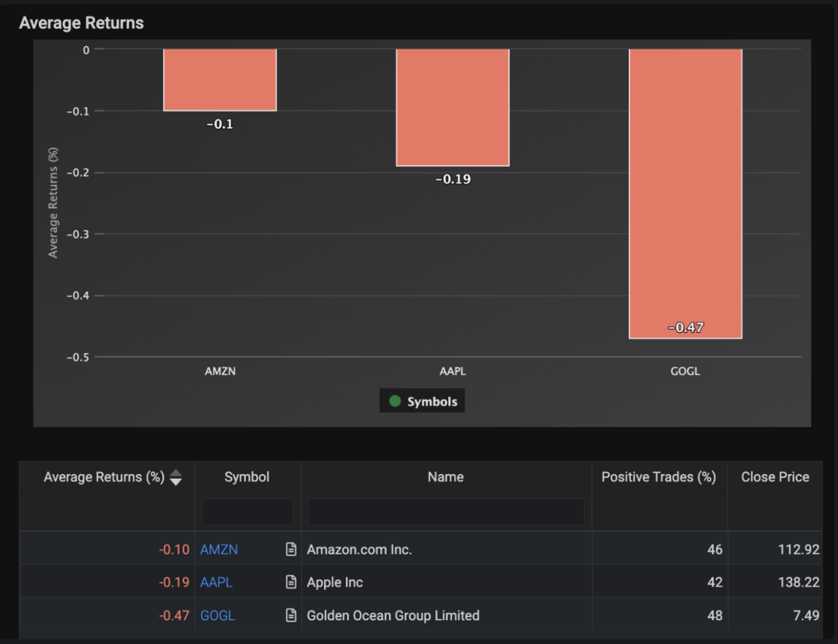Screen dimensions: 838x644
Task: Sort by Average Returns (%) arrows
Action: coord(176,477)
